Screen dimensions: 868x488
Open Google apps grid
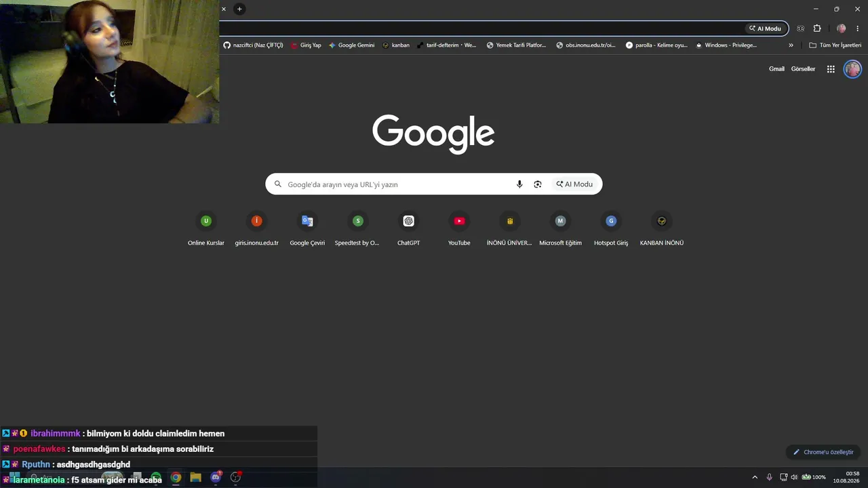(x=831, y=69)
